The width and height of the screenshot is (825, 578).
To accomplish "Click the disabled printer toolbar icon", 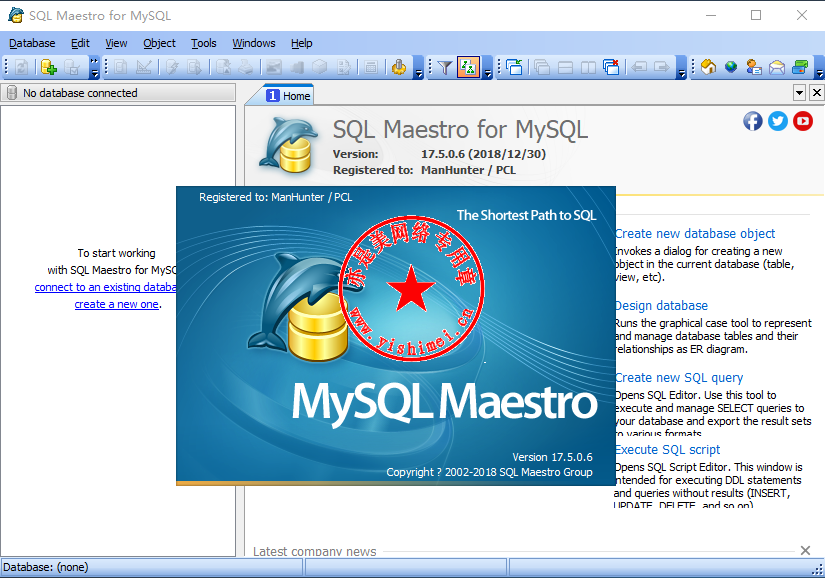I will (x=246, y=67).
